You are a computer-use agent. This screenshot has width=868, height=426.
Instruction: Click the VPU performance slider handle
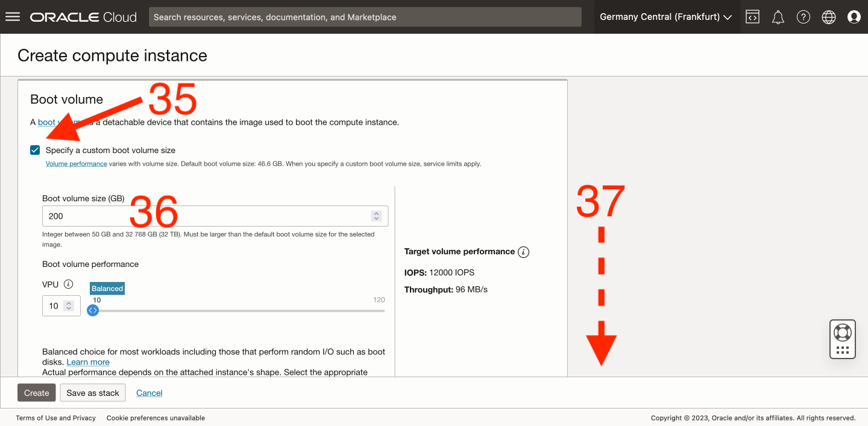[93, 310]
